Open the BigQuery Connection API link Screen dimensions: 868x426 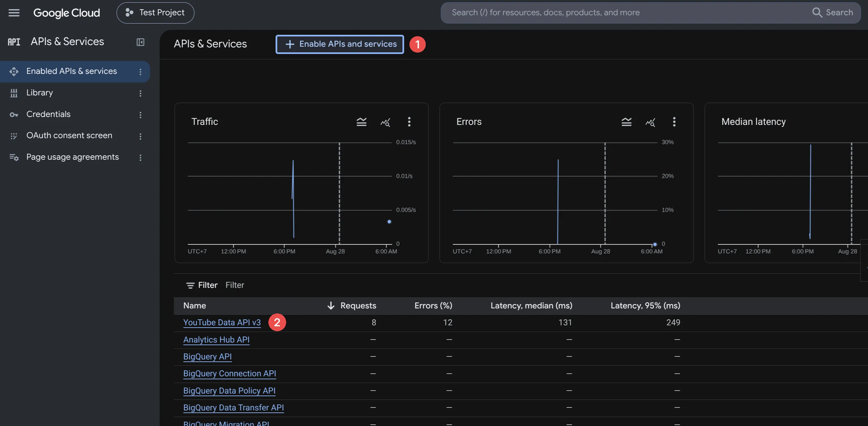[x=230, y=373]
